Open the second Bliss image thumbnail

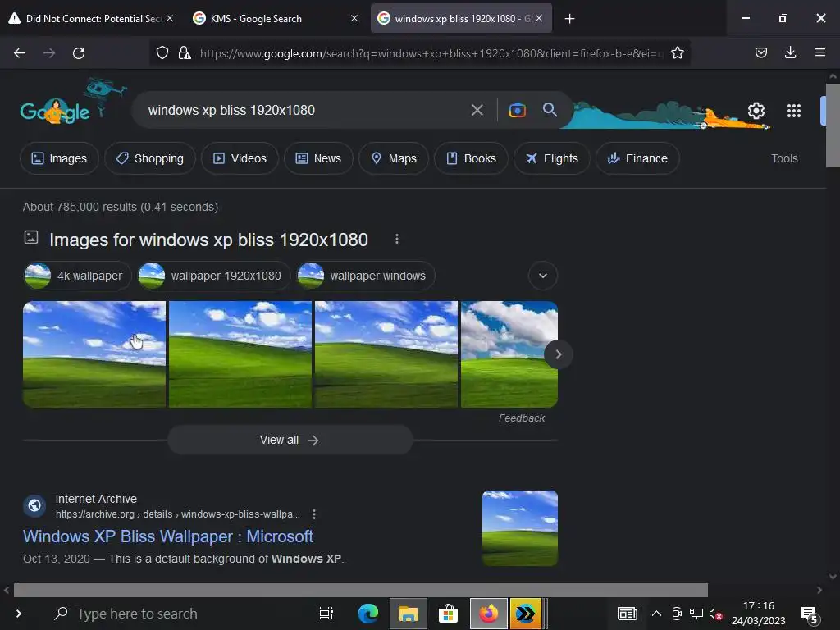(240, 354)
